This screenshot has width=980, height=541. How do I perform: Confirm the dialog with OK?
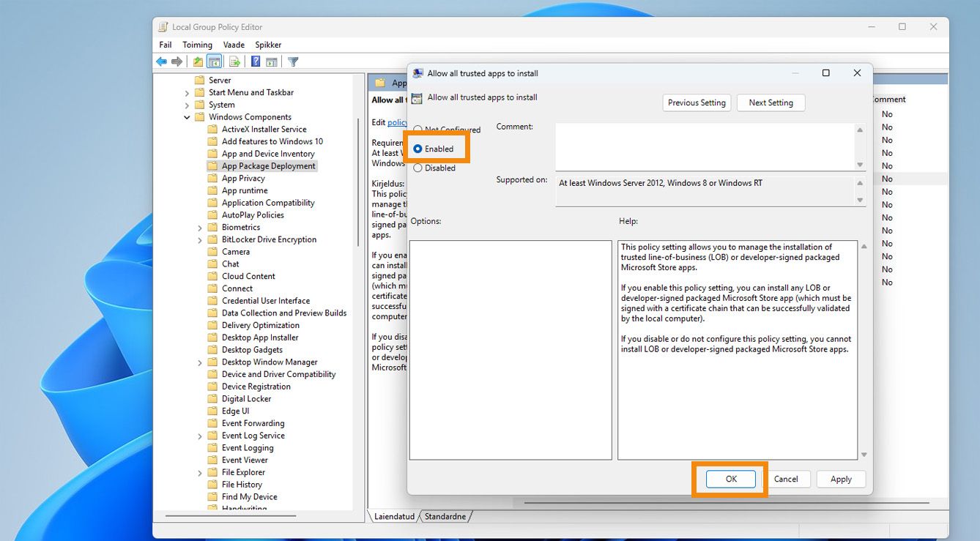pyautogui.click(x=731, y=479)
